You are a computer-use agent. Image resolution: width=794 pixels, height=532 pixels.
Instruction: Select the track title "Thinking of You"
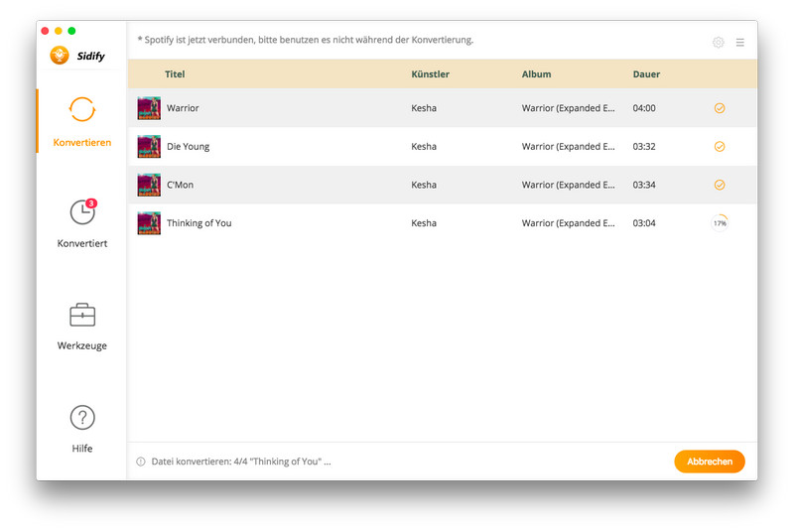(x=199, y=223)
